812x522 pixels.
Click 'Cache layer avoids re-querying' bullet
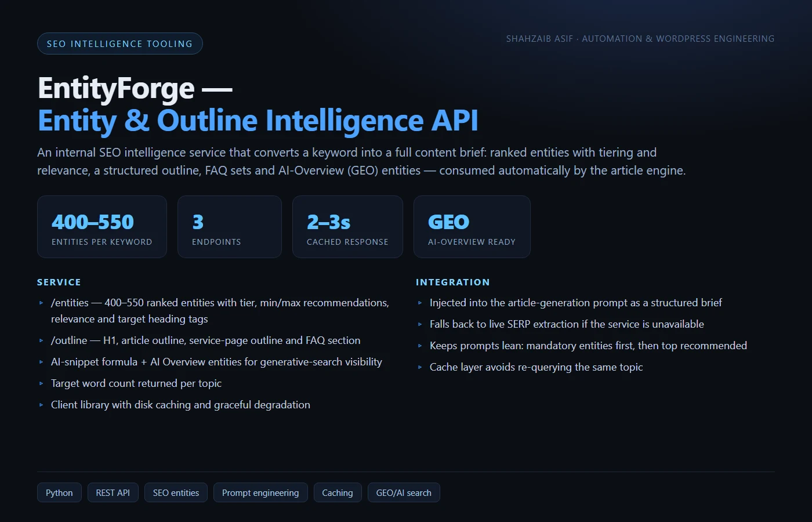(536, 367)
